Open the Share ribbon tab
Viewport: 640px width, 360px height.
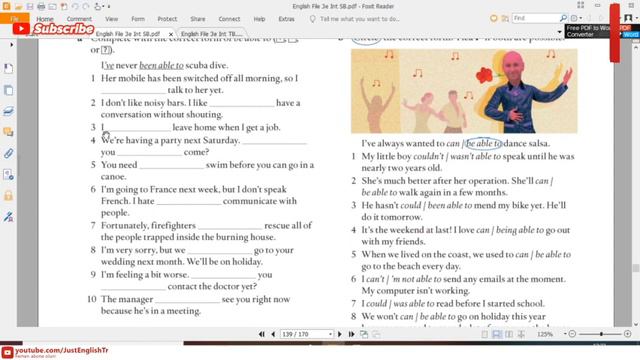click(x=198, y=19)
